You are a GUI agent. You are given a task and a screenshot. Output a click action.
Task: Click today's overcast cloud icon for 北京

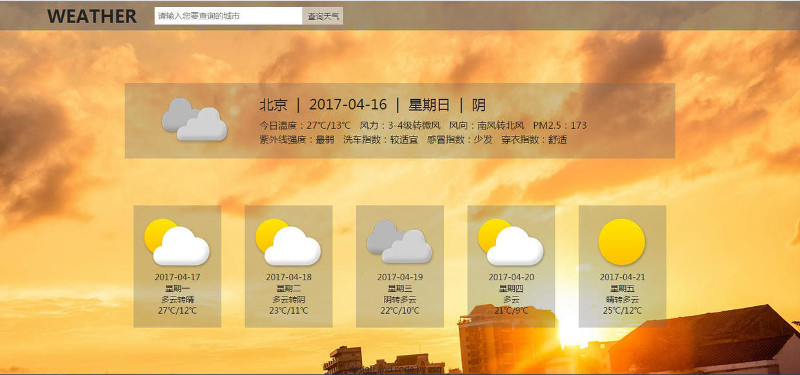[x=194, y=119]
